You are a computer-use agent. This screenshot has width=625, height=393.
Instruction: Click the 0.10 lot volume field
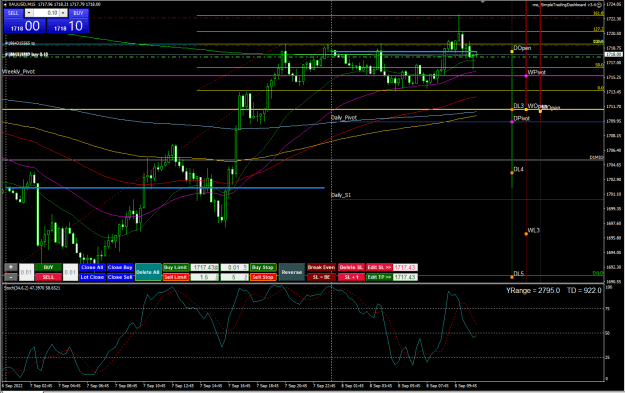(x=46, y=13)
